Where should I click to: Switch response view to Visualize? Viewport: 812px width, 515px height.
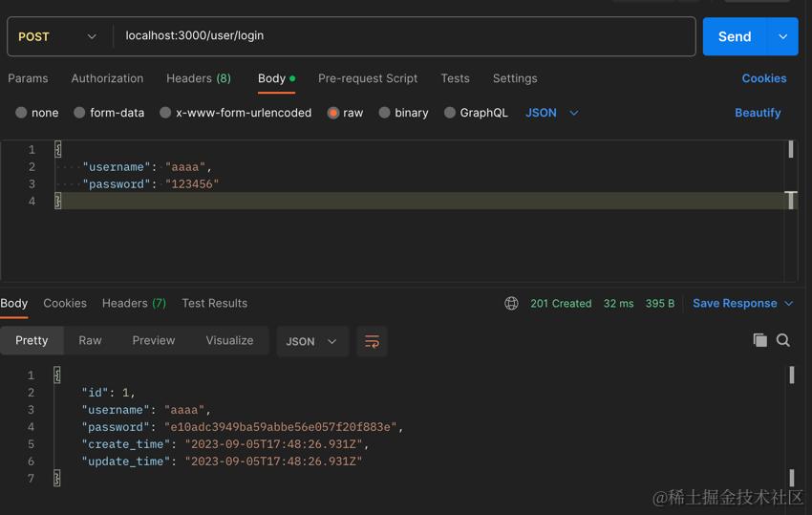pos(229,340)
